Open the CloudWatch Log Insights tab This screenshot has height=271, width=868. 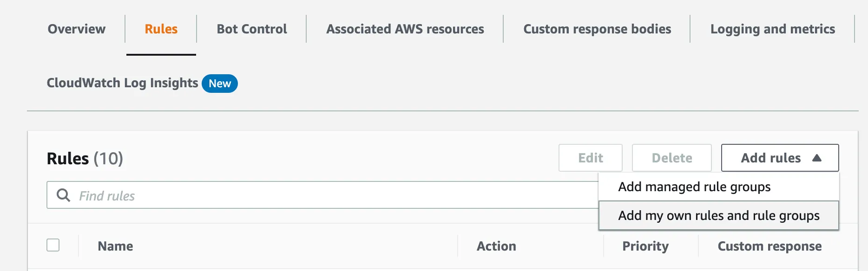coord(123,83)
